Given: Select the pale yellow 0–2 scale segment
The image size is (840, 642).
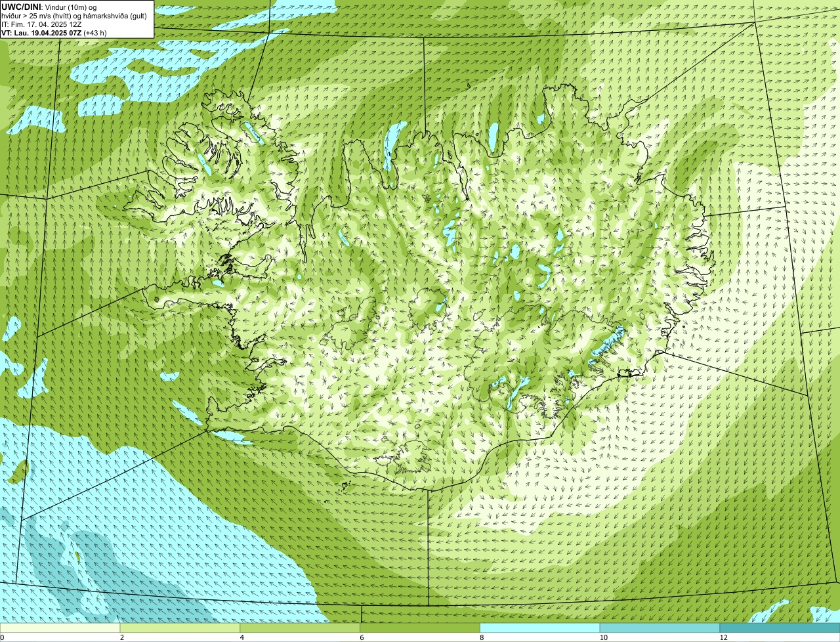Looking at the screenshot, I should [x=60, y=628].
